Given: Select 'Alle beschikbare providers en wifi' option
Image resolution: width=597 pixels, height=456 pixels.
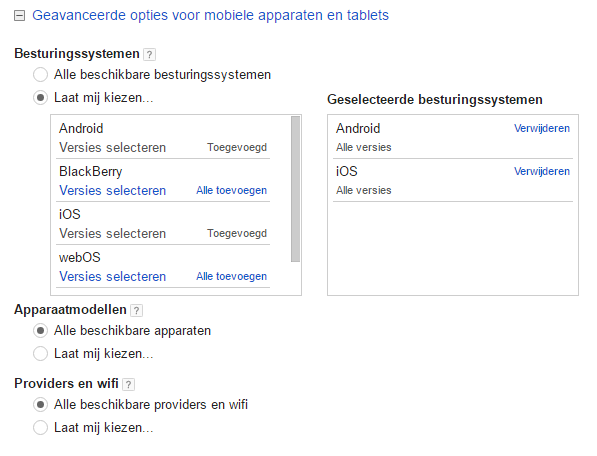Looking at the screenshot, I should pos(40,405).
